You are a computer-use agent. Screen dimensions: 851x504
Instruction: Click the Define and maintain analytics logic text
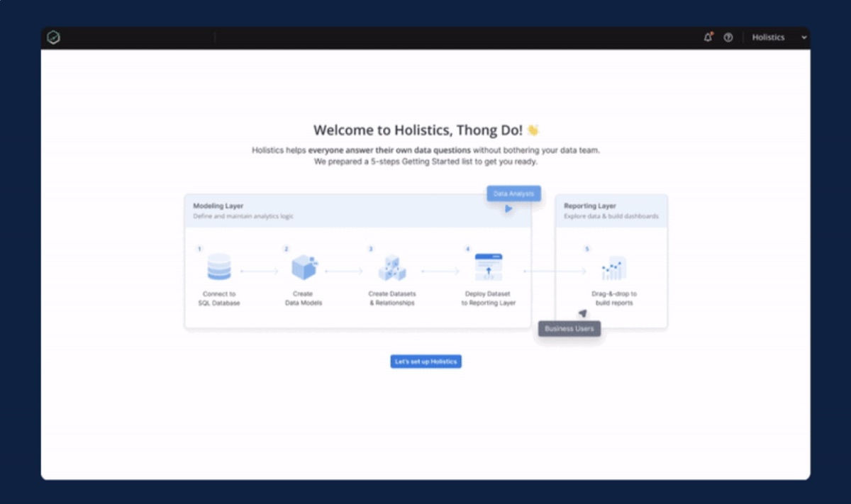point(243,216)
